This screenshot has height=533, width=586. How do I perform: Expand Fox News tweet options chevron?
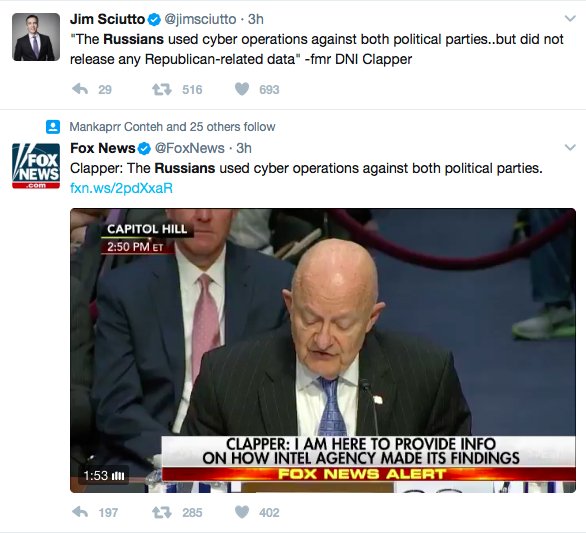pyautogui.click(x=570, y=148)
